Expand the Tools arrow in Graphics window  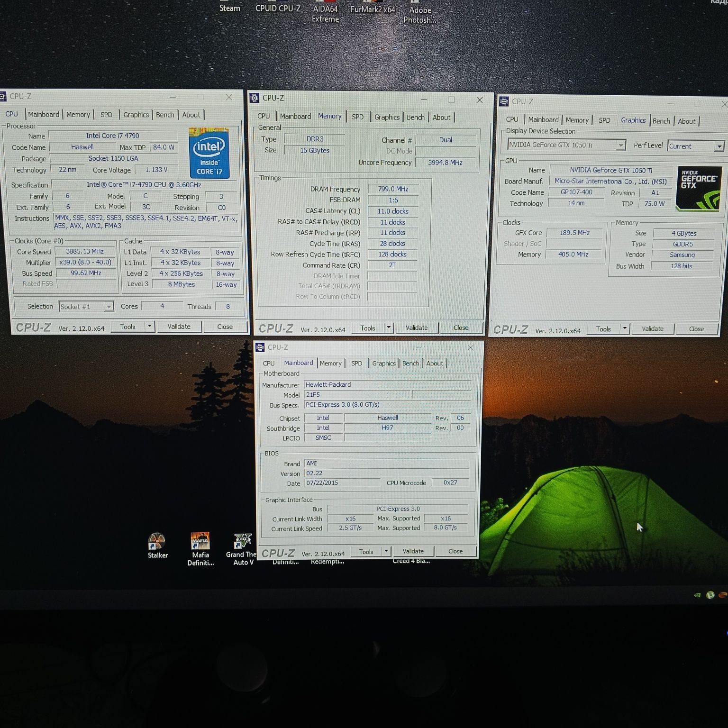(625, 328)
